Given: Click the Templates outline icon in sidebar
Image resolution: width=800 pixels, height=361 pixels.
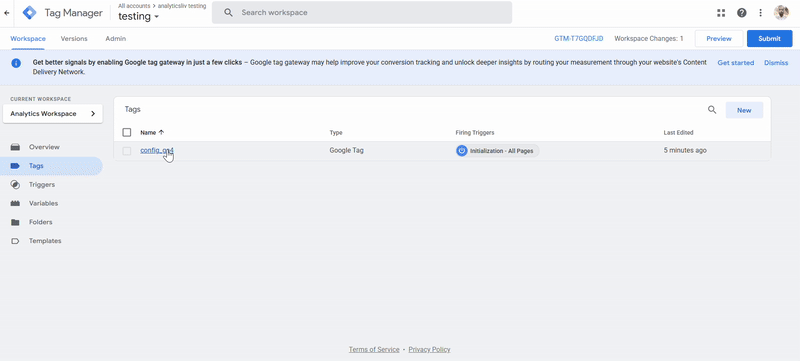Looking at the screenshot, I should coord(15,241).
